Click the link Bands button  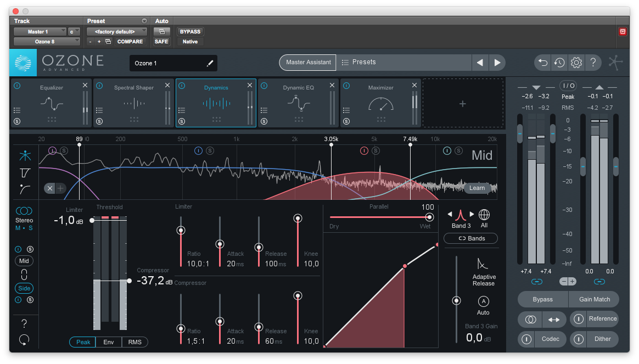coord(471,238)
